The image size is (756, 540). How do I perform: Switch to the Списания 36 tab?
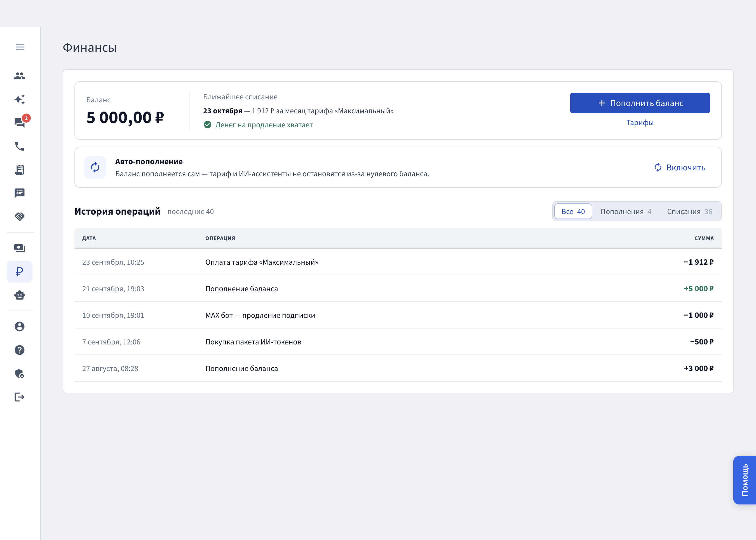pyautogui.click(x=689, y=212)
